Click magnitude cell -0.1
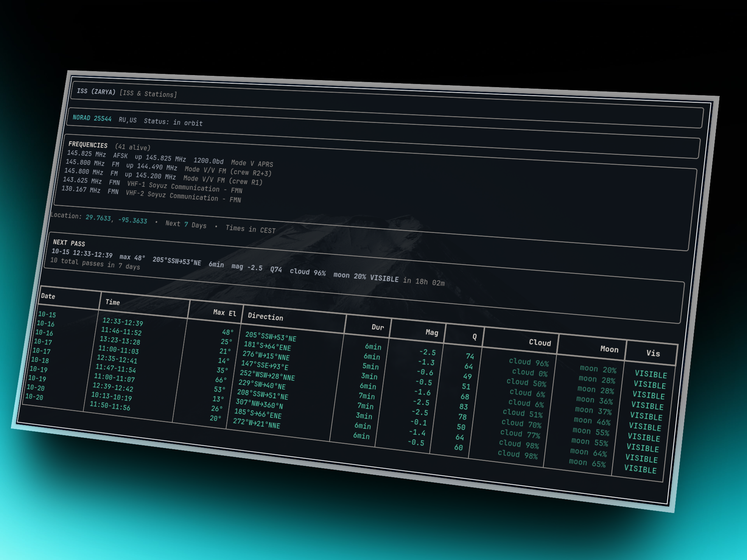The image size is (747, 560). [x=419, y=422]
